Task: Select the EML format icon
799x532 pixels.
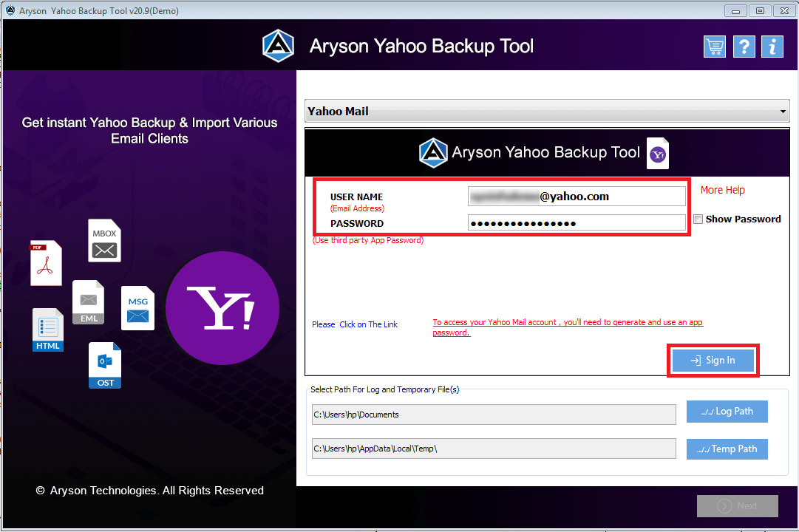Action: point(88,301)
